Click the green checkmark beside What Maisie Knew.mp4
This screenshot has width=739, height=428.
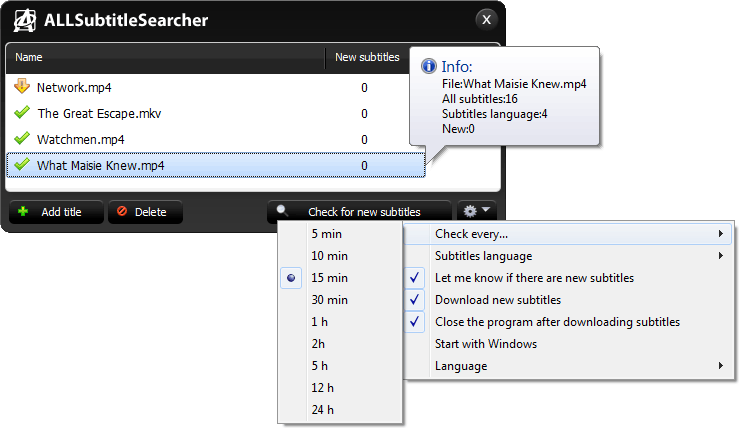[22, 165]
